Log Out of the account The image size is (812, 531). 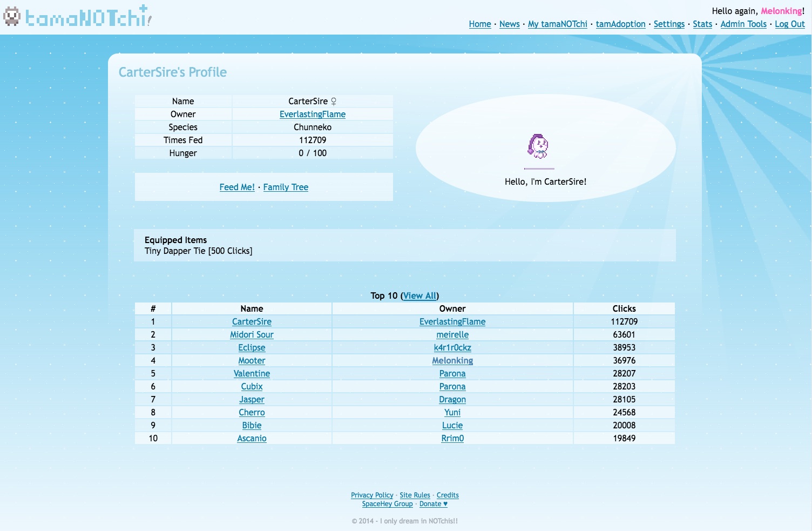[790, 24]
